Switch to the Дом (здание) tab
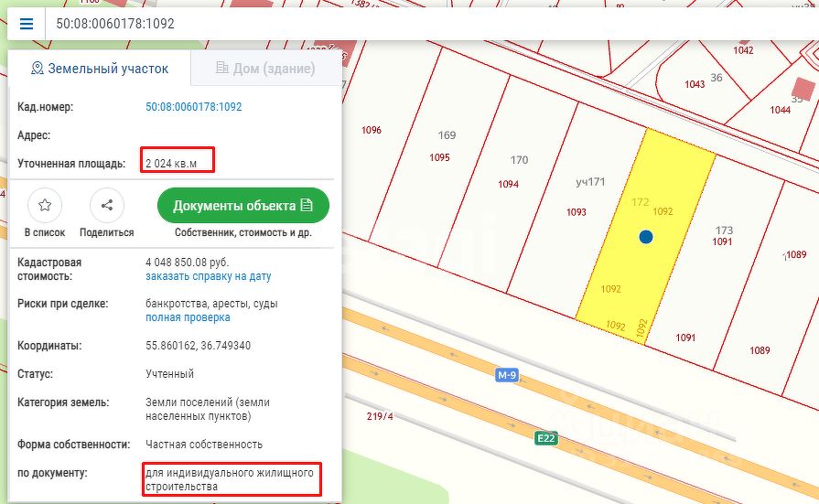Image resolution: width=819 pixels, height=504 pixels. click(x=266, y=69)
